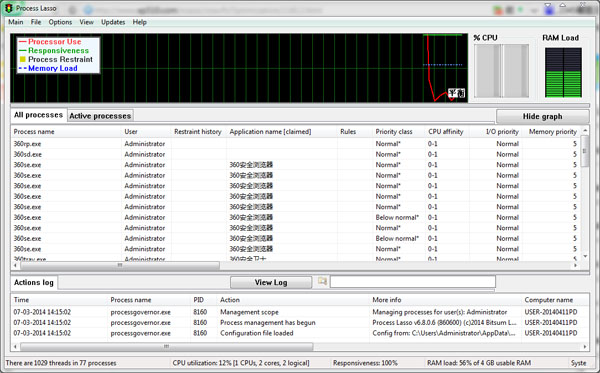
Task: Click the RAM Load meter gauge
Action: [563, 72]
